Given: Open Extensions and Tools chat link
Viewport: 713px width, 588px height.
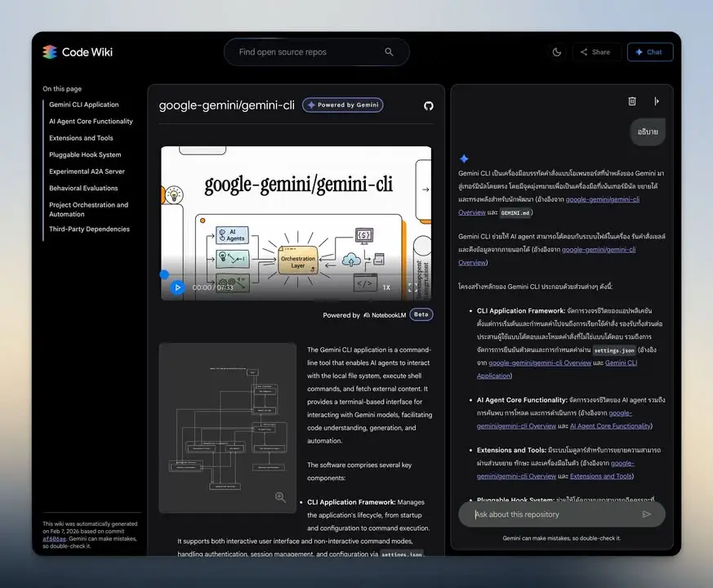Looking at the screenshot, I should point(600,476).
